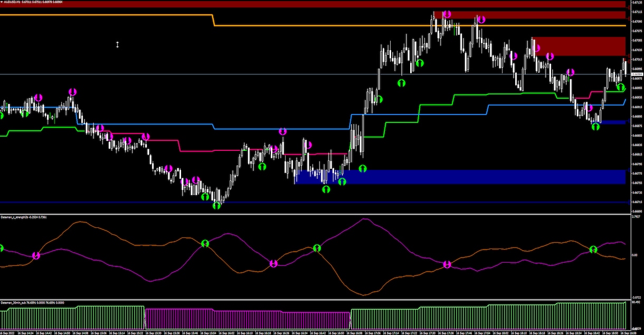The image size is (644, 335).
Task: Click the 16 Sep 2022 date label on time axis
Action: 7,333
